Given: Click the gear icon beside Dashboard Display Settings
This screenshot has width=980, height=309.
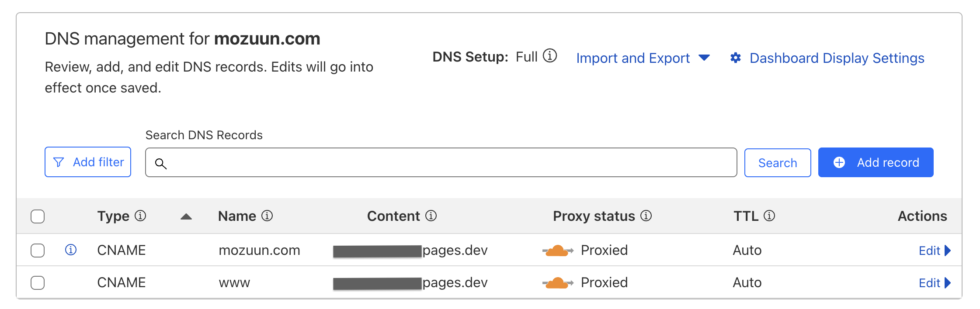Looking at the screenshot, I should coord(736,58).
